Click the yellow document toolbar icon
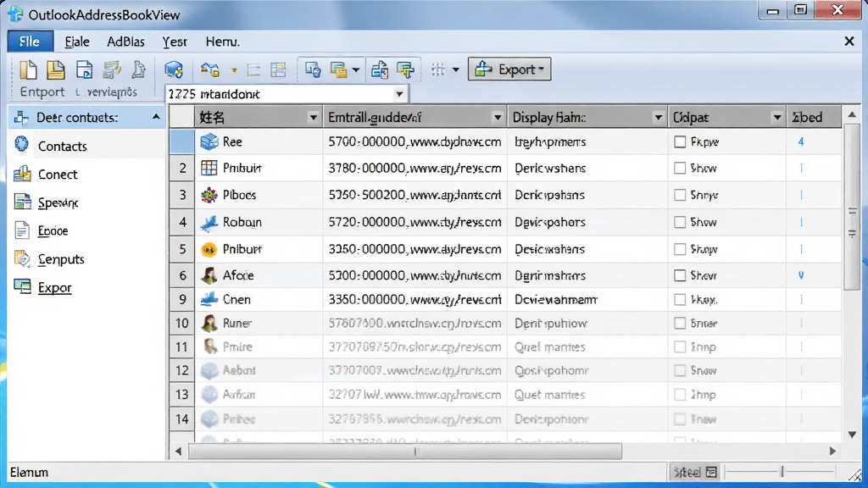This screenshot has height=488, width=868. coord(55,69)
